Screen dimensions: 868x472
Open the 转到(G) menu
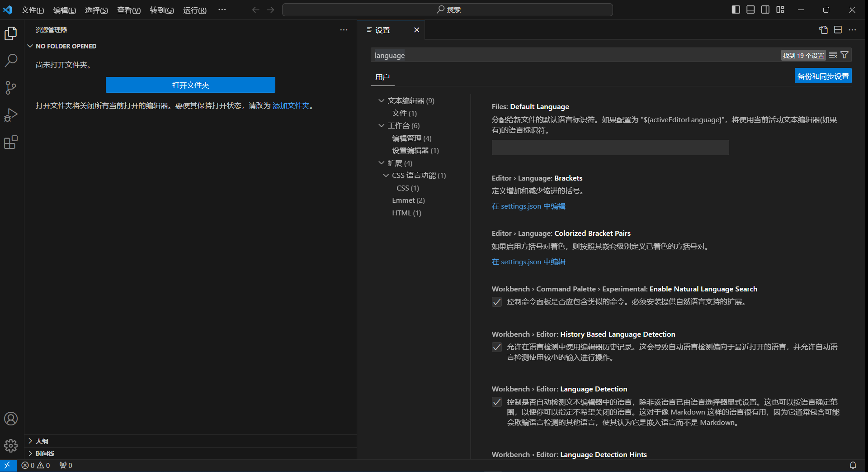(162, 10)
